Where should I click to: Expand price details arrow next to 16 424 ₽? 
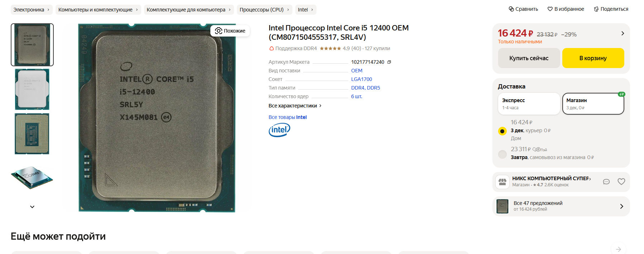coord(623,33)
